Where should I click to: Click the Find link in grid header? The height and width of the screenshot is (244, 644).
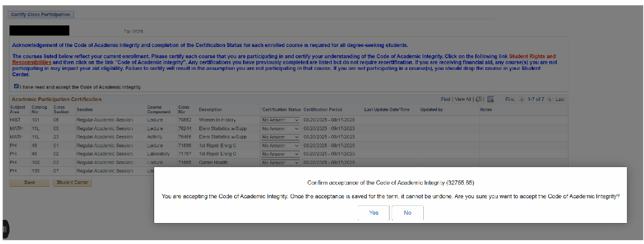point(445,99)
